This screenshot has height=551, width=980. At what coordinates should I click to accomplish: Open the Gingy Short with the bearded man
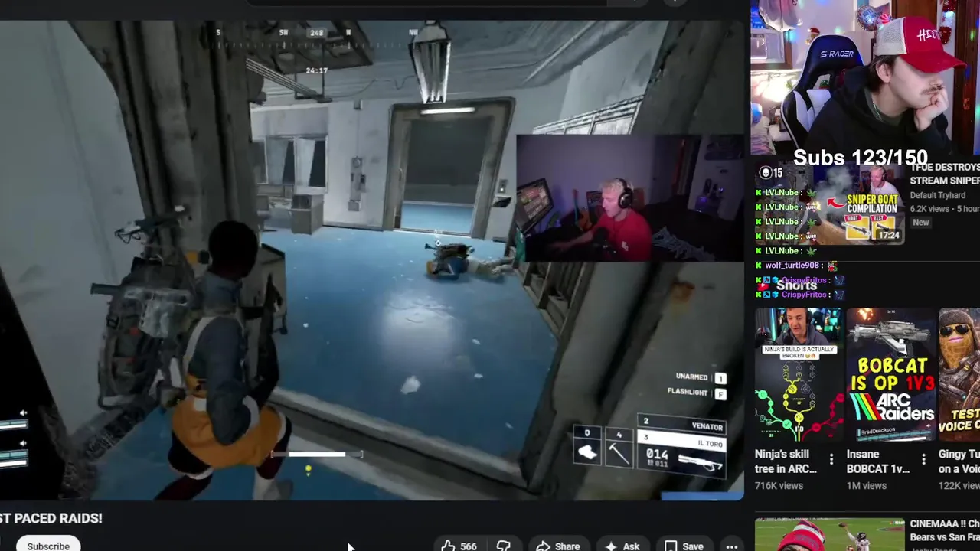click(x=959, y=374)
